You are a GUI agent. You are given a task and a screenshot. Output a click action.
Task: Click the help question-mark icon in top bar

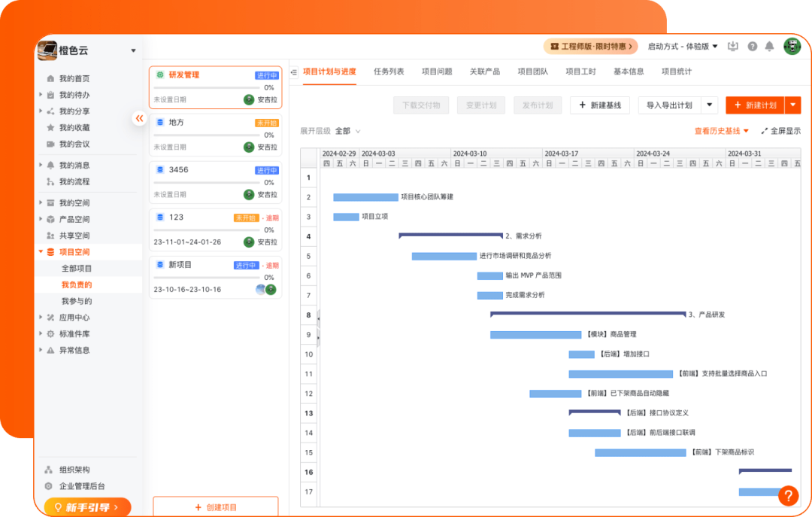[751, 46]
